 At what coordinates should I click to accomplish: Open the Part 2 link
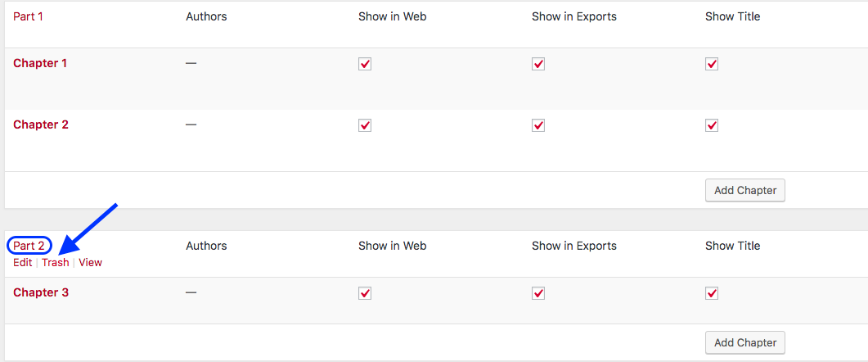point(29,246)
